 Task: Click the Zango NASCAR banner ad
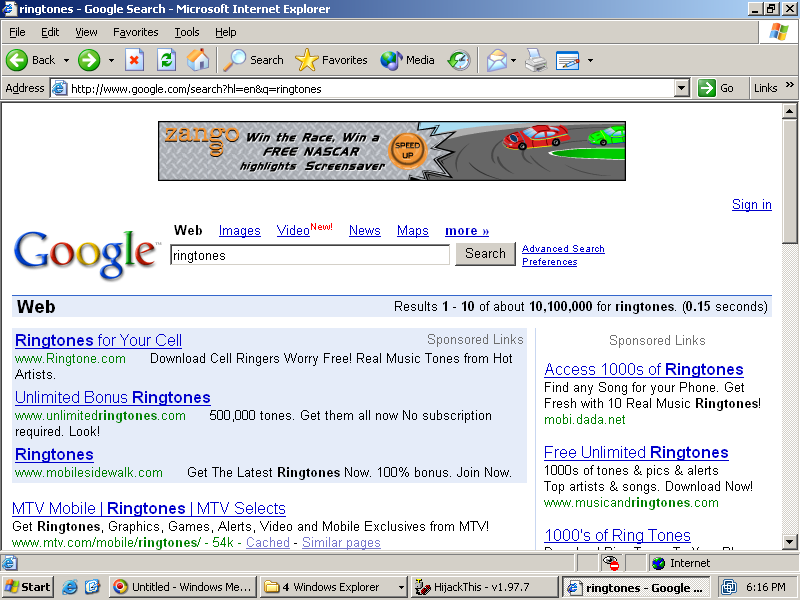pyautogui.click(x=392, y=151)
